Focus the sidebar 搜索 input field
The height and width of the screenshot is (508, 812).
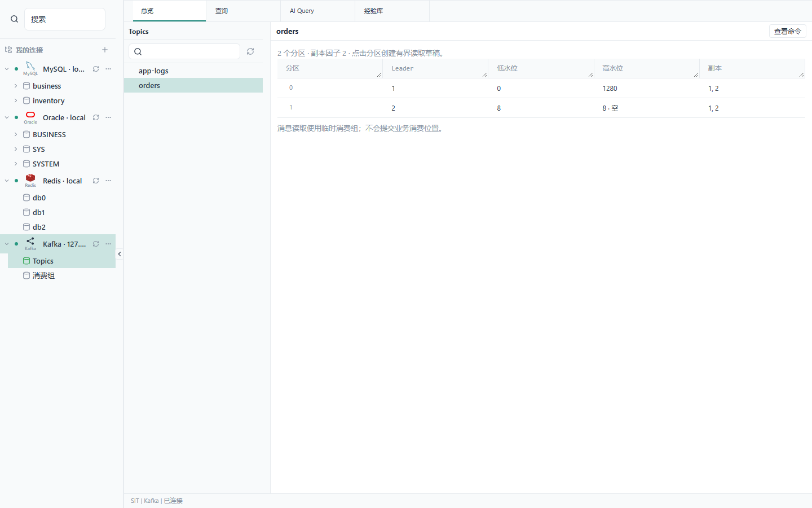[x=65, y=19]
